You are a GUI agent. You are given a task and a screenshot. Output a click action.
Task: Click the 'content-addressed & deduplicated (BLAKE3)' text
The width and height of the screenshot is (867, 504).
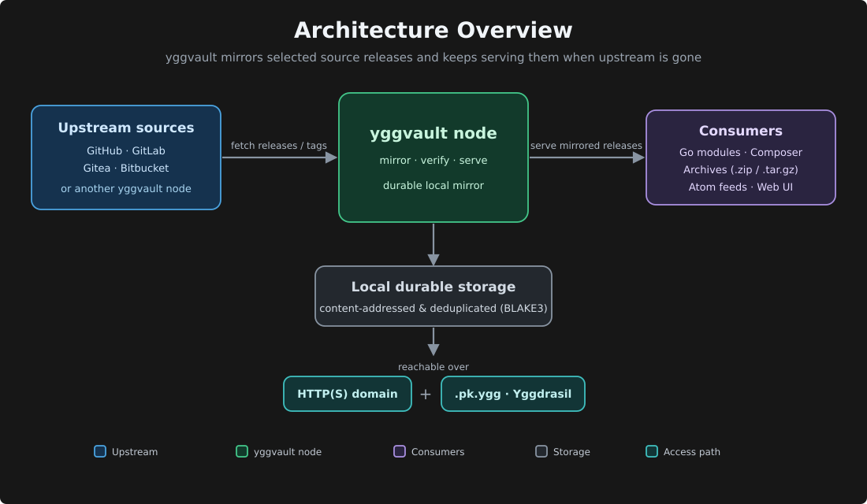pyautogui.click(x=433, y=309)
